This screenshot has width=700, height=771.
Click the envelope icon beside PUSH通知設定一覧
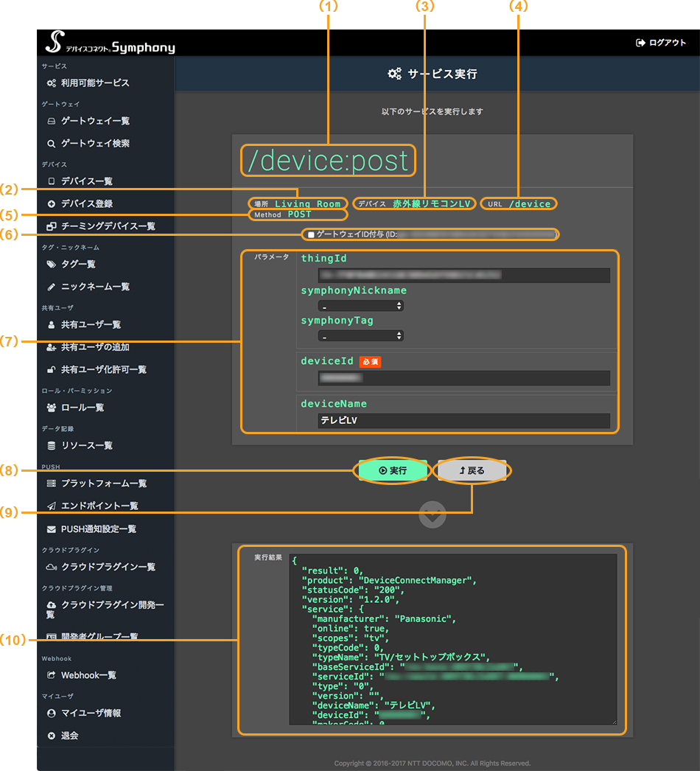click(x=51, y=529)
